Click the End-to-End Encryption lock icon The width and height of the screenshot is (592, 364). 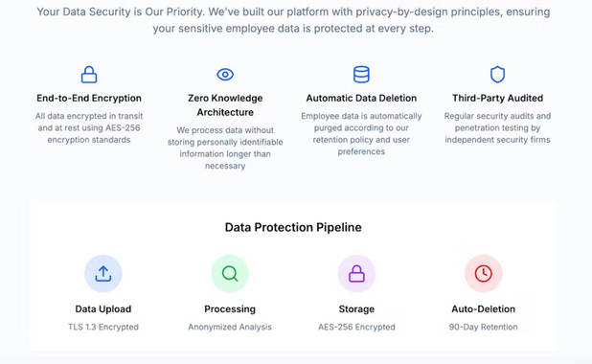coord(89,75)
